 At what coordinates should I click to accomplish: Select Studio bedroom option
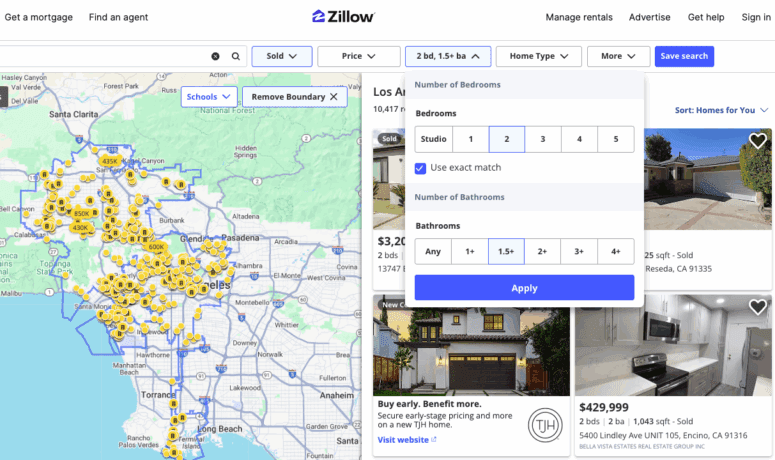pyautogui.click(x=434, y=140)
